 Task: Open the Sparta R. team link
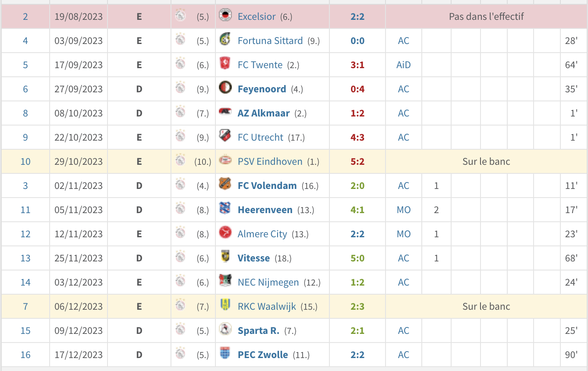coord(258,330)
